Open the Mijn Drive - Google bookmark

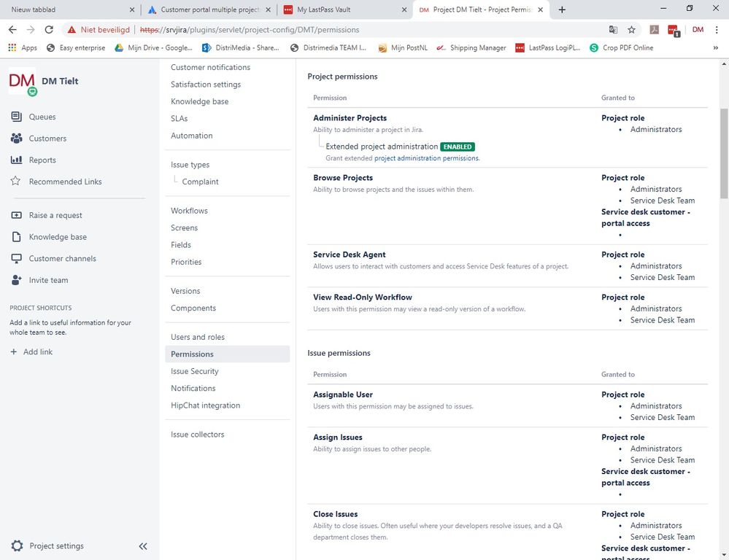[154, 47]
